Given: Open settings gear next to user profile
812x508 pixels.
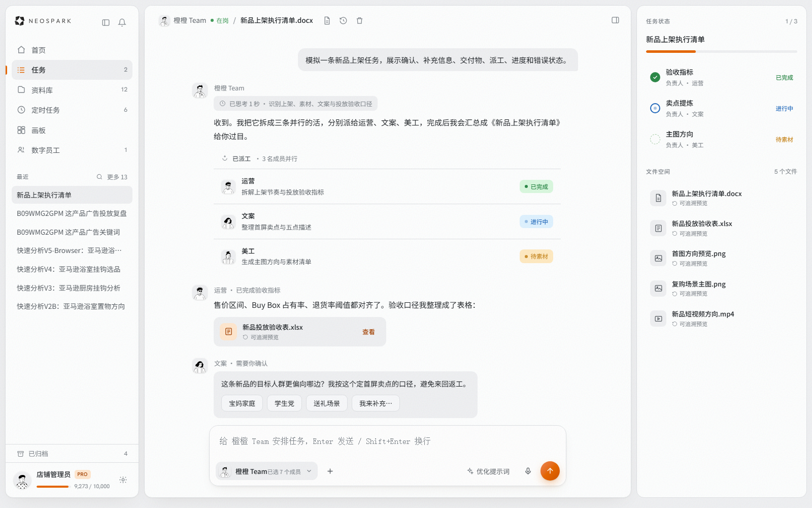Looking at the screenshot, I should [x=123, y=480].
